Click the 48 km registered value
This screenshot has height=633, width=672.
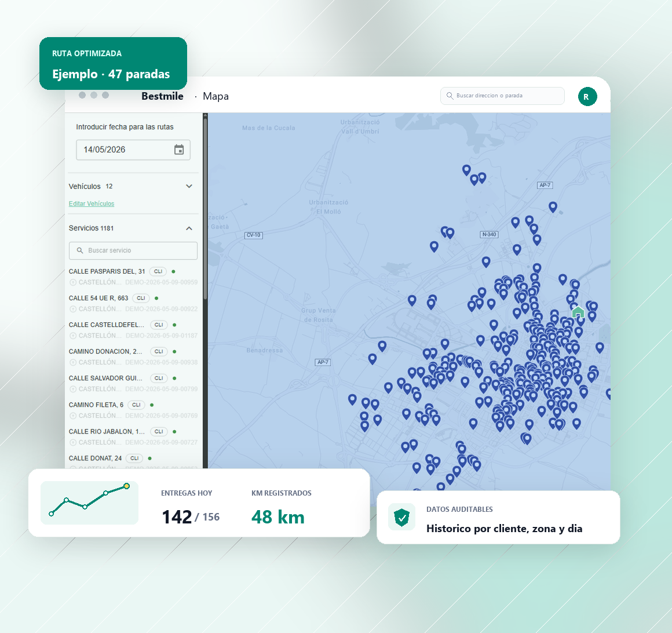[x=277, y=517]
